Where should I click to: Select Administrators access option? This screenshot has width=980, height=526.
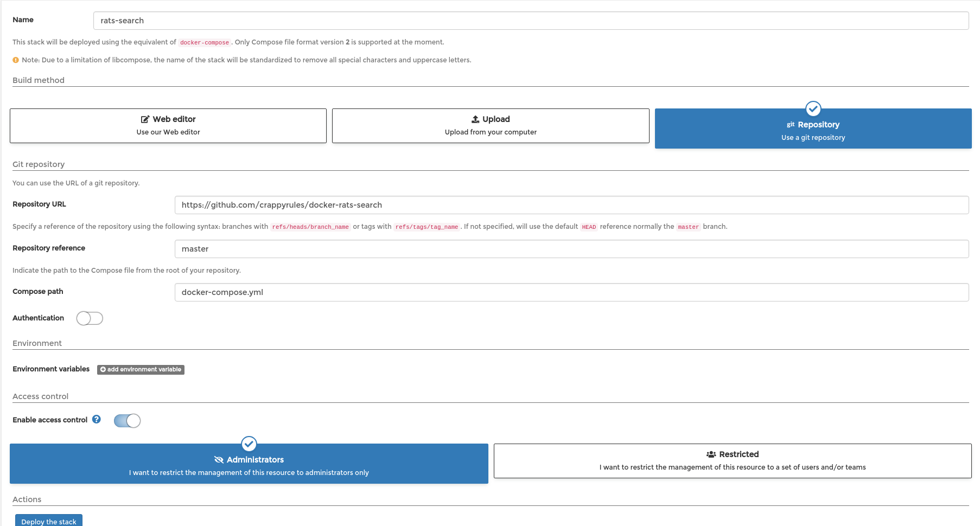click(x=249, y=464)
